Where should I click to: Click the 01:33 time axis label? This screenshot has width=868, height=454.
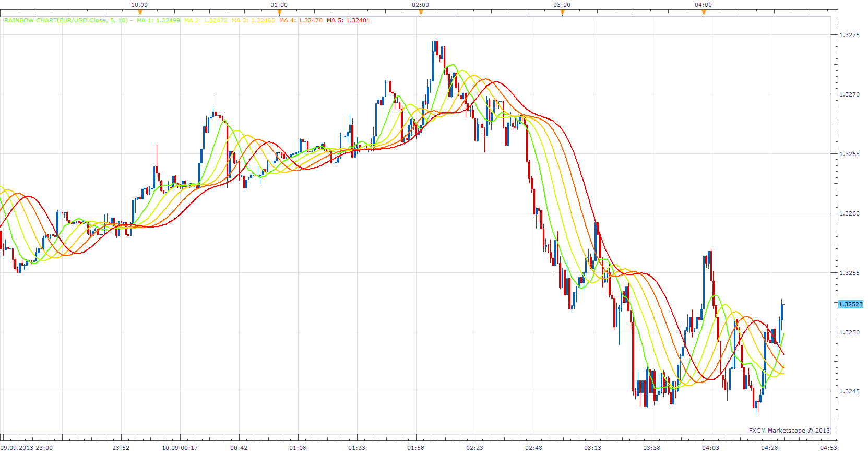tap(357, 448)
